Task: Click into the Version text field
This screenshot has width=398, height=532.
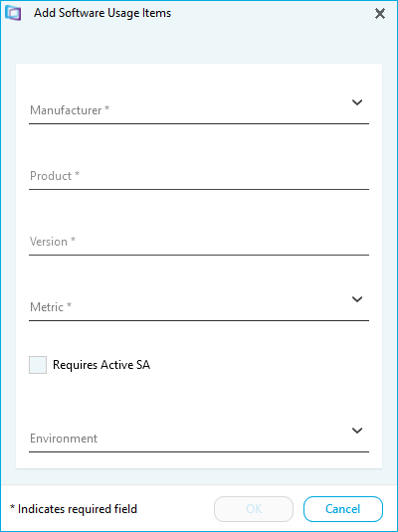Action: [199, 242]
